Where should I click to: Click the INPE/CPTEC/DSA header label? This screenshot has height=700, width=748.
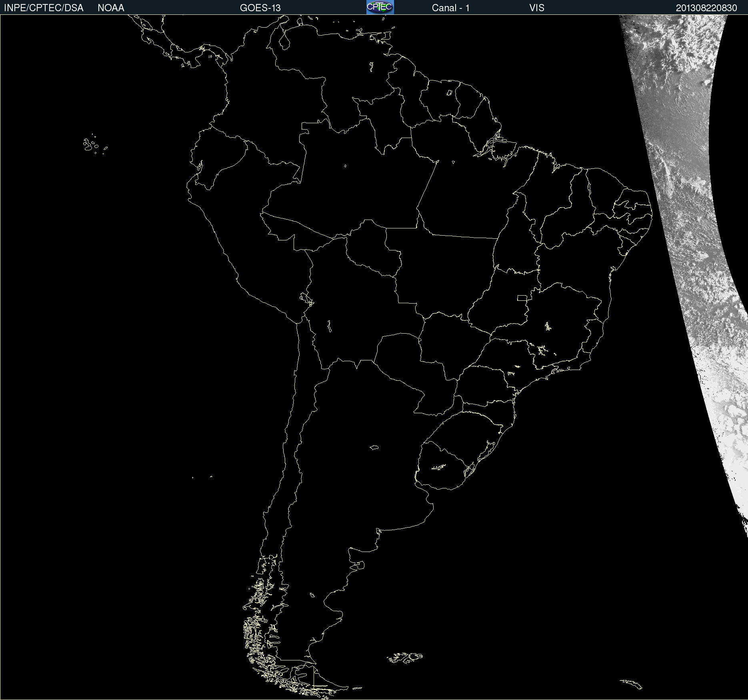[44, 8]
